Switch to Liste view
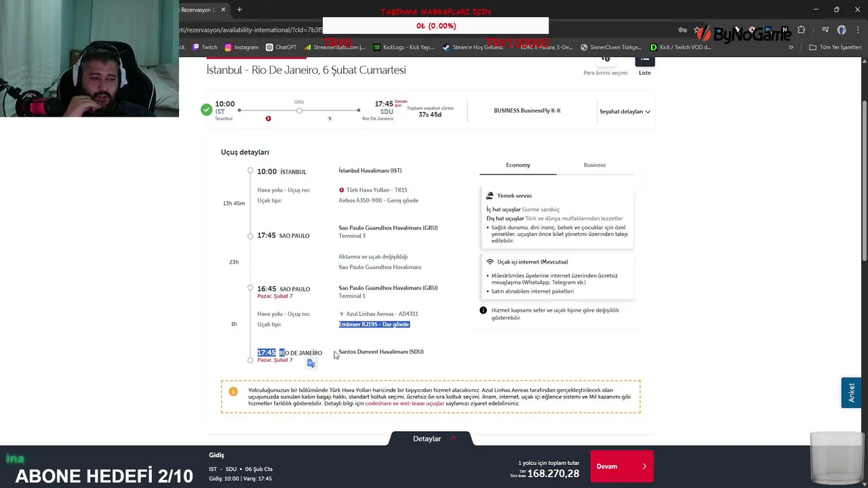This screenshot has height=488, width=868. click(644, 66)
